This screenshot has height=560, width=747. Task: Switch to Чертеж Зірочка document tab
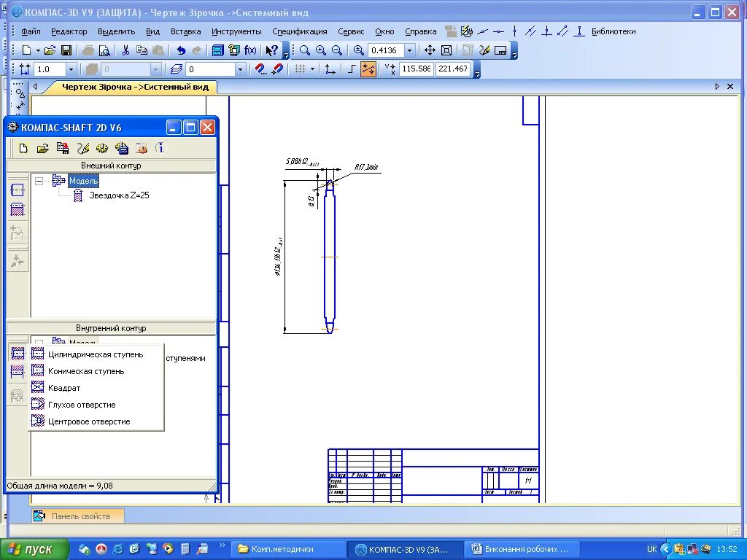coord(135,87)
